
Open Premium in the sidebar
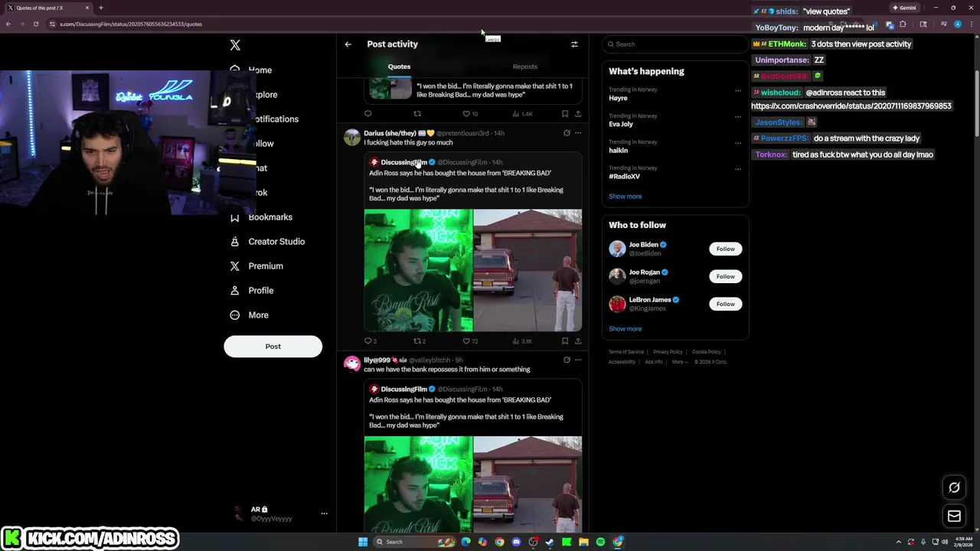point(257,266)
